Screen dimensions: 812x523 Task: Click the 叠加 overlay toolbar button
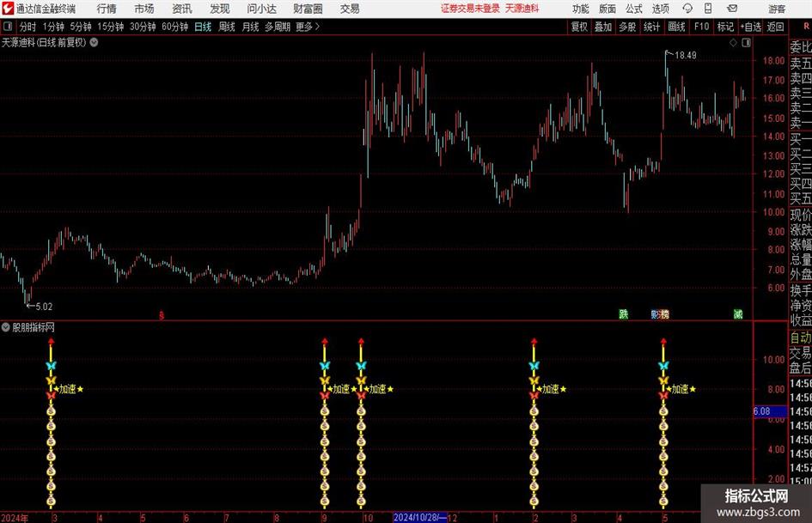click(603, 27)
